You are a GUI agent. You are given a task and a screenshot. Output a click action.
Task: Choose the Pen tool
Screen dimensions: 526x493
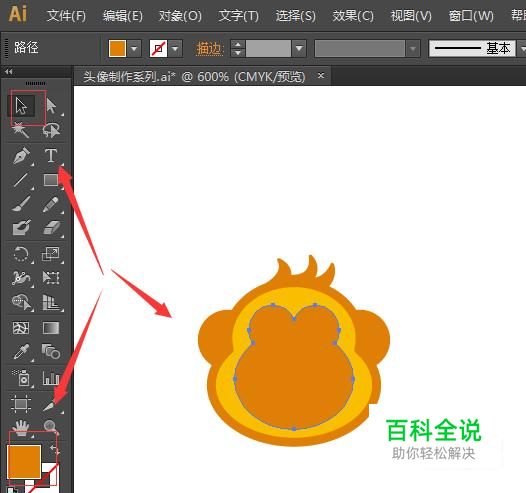click(22, 156)
